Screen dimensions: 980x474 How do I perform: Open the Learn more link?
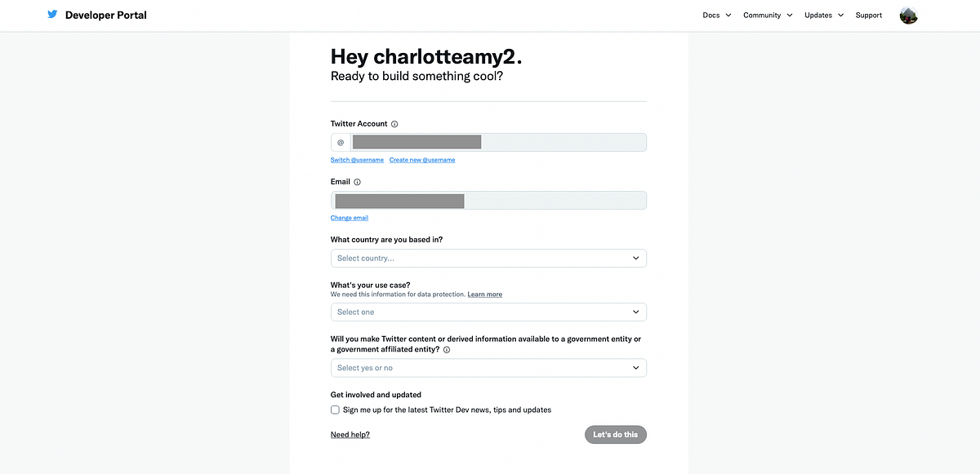coord(484,294)
